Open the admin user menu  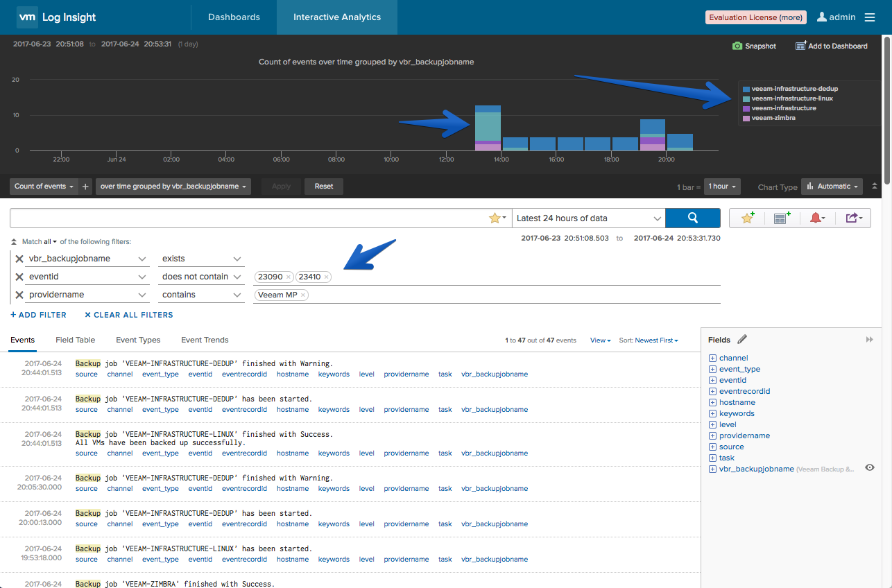[836, 17]
